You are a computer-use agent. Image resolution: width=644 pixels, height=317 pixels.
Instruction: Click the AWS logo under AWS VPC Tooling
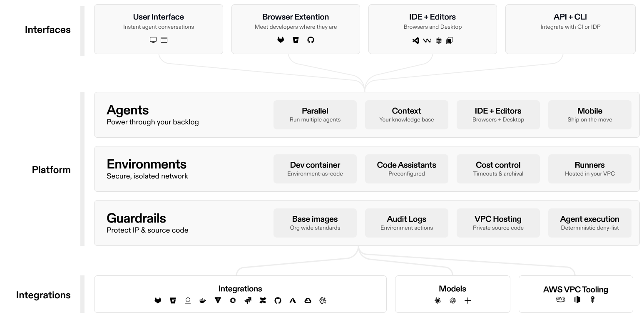(560, 300)
